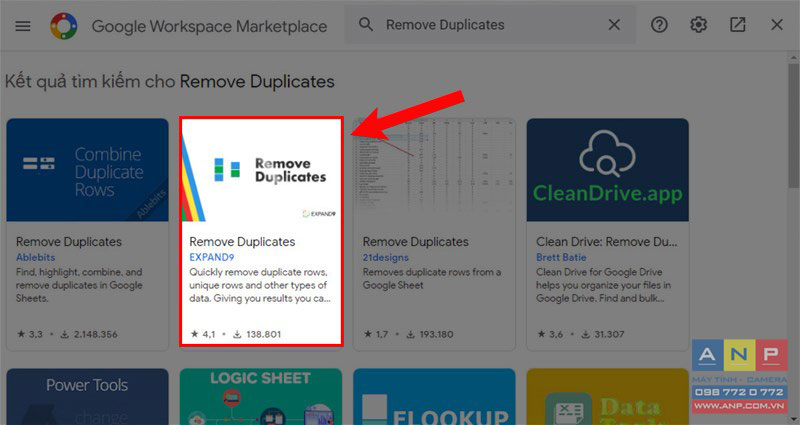The height and width of the screenshot is (425, 800).
Task: Click the 1,7 rating on 21designs card
Action: pos(376,335)
